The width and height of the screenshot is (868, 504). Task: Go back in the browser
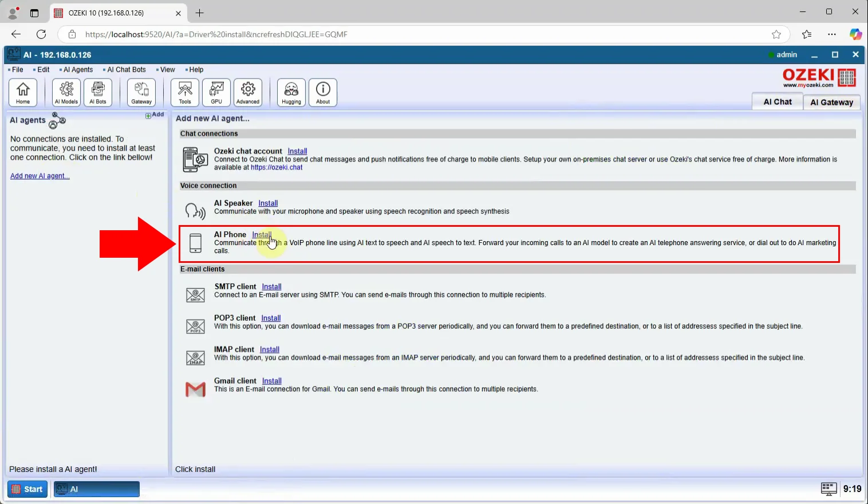[16, 34]
